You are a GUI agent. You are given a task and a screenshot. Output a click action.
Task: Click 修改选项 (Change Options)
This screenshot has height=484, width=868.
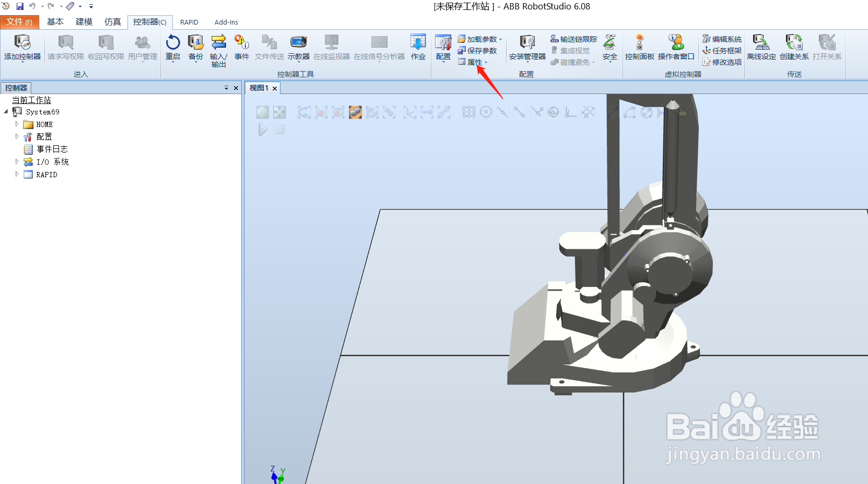point(722,62)
